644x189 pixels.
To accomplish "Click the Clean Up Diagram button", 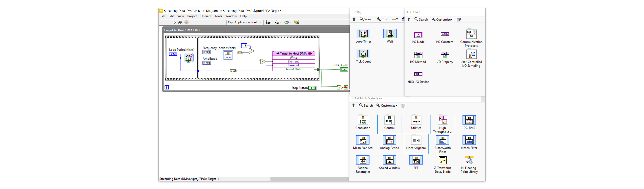I will [x=296, y=22].
